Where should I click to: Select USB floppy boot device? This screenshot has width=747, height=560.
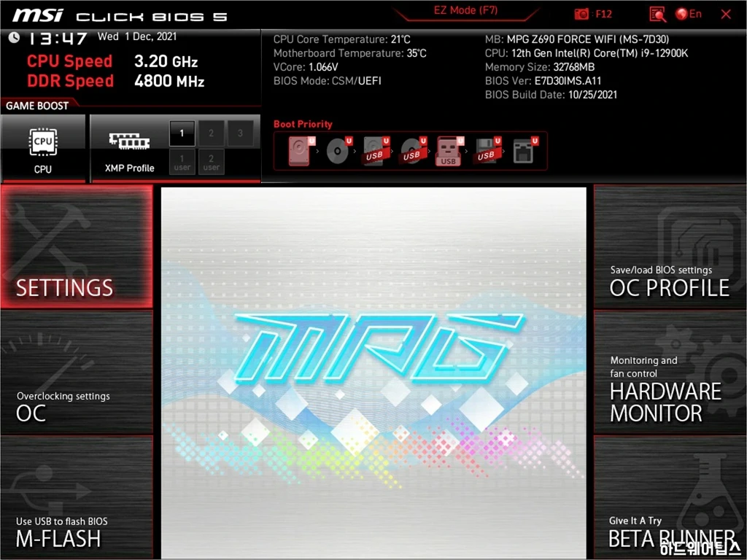[x=487, y=151]
